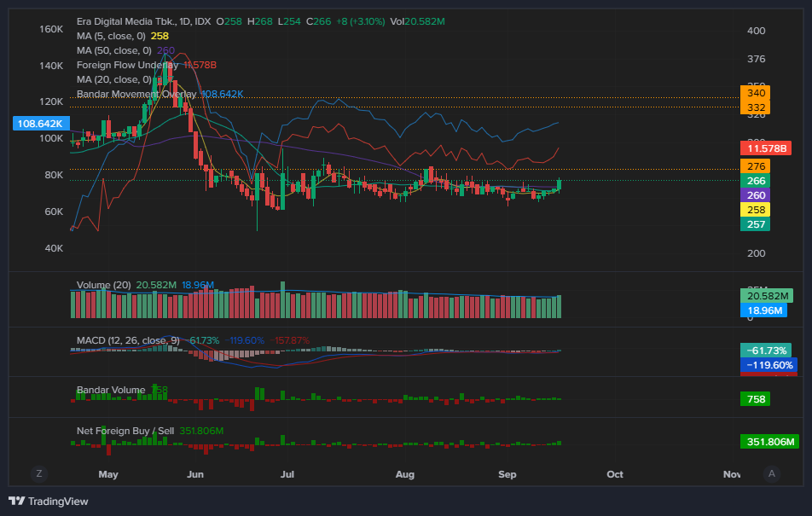Click the Vol20.582M value in the title row
Screen dimensions: 812x516
tap(417, 21)
